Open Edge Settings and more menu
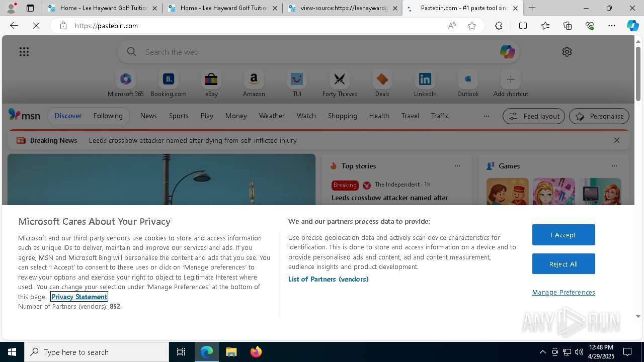Viewport: 644px width, 362px height. (612, 26)
